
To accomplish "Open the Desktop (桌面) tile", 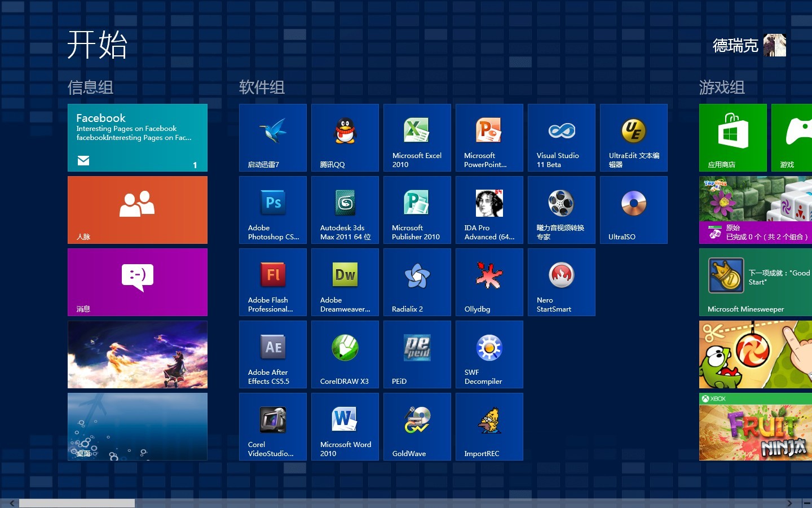I will click(138, 427).
